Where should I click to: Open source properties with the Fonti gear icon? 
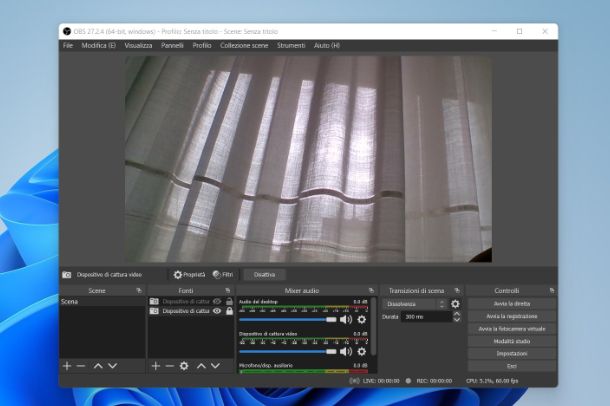(184, 366)
